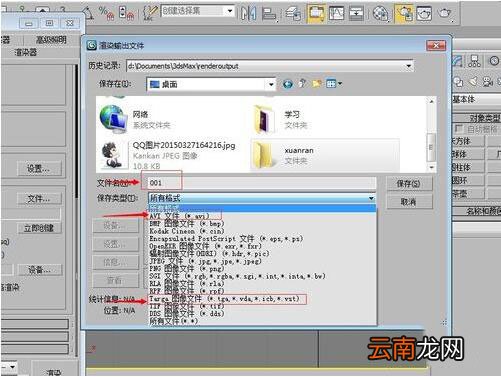Viewport: 501px width, 377px height.
Task: Click file list scrollbar down arrow
Action: click(x=432, y=168)
